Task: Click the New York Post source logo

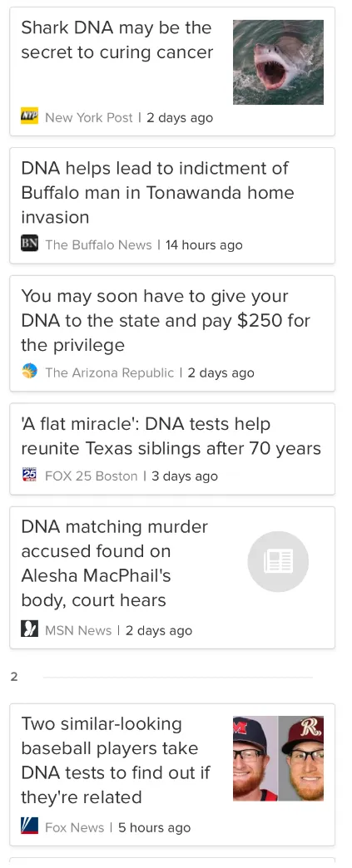Action: click(x=29, y=116)
